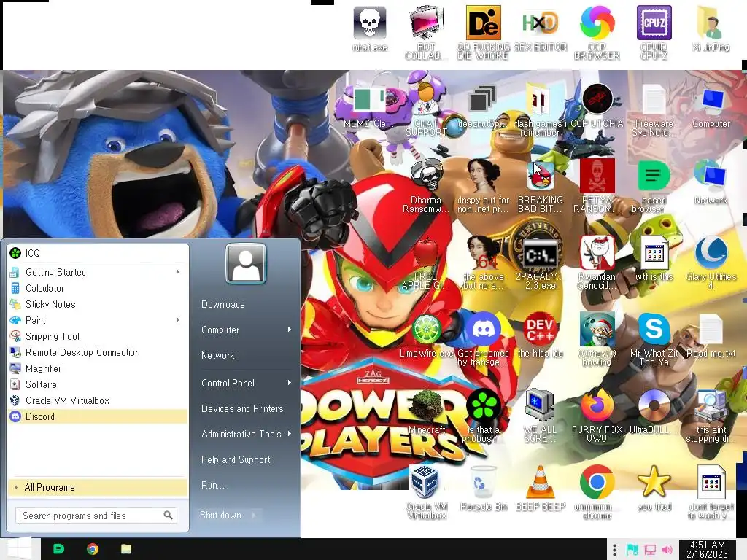
Task: Open the Run... dialog link
Action: tap(213, 485)
